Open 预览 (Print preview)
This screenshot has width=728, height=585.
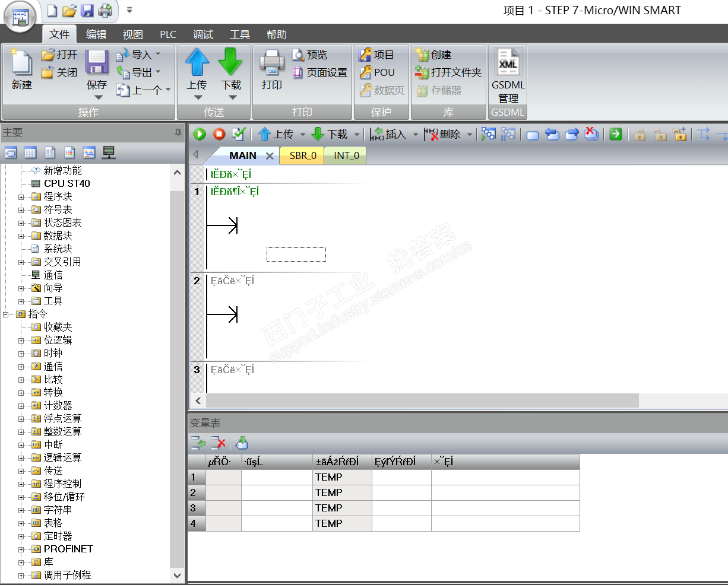point(310,55)
